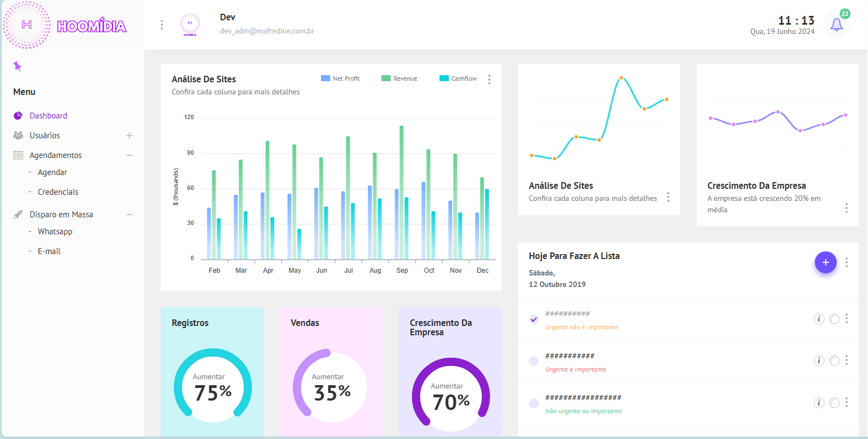The height and width of the screenshot is (439, 868).
Task: Open the Whatsapp submenu item
Action: 55,232
